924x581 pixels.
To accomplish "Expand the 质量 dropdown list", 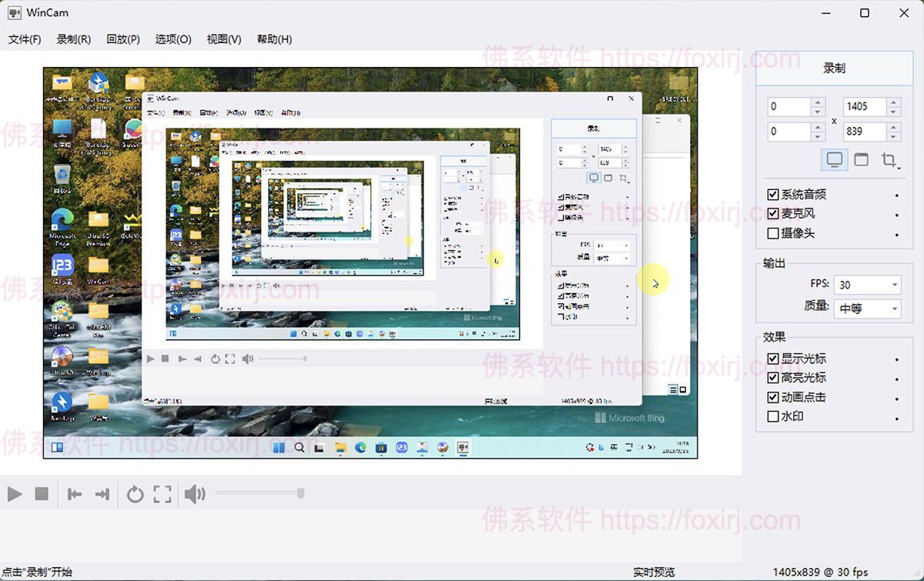I will 867,309.
